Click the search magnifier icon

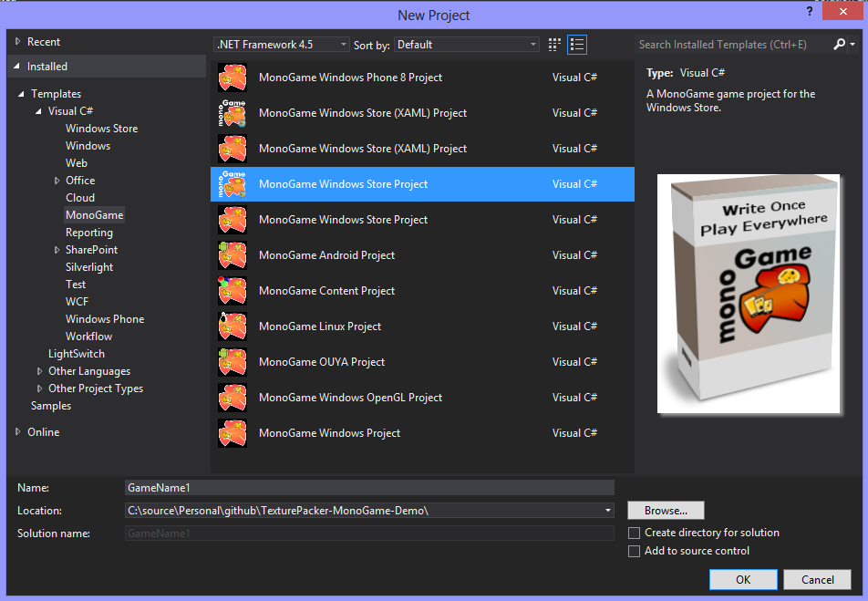coord(840,44)
